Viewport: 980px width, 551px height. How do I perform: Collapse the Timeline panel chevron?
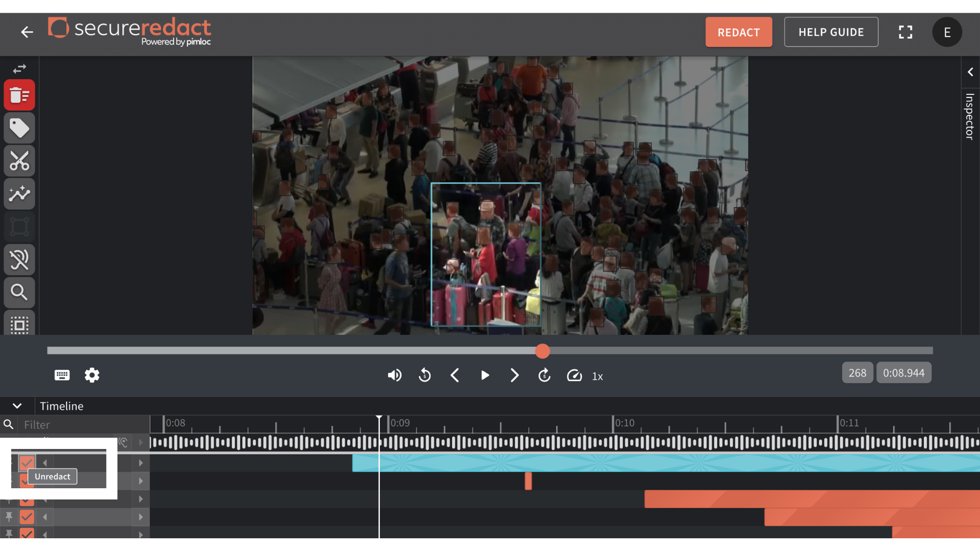point(17,406)
